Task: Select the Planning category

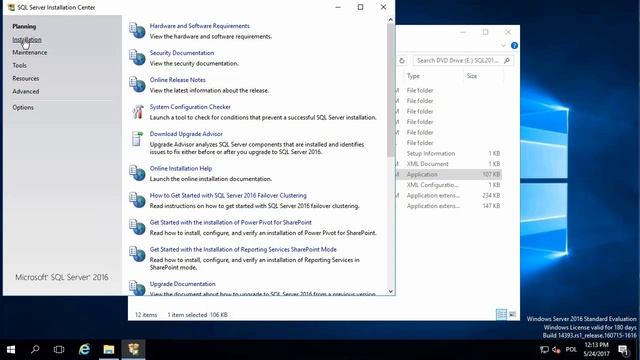Action: (x=24, y=27)
